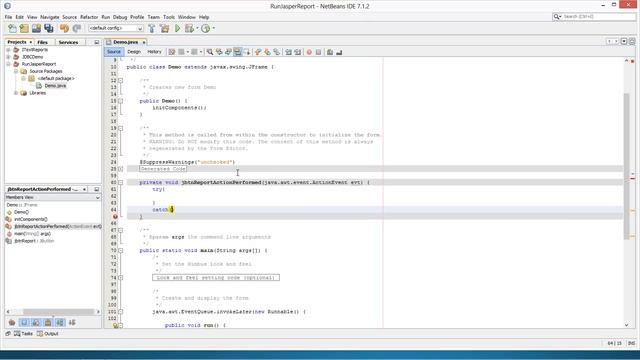
Task: Select main(String[] args) in Navigator
Action: coord(32,234)
